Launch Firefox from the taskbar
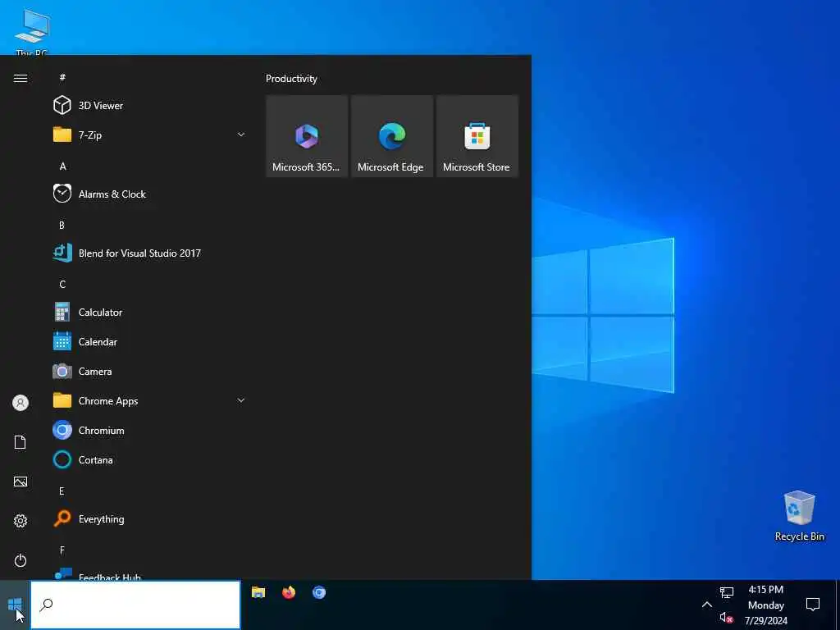The height and width of the screenshot is (630, 840). 289,592
